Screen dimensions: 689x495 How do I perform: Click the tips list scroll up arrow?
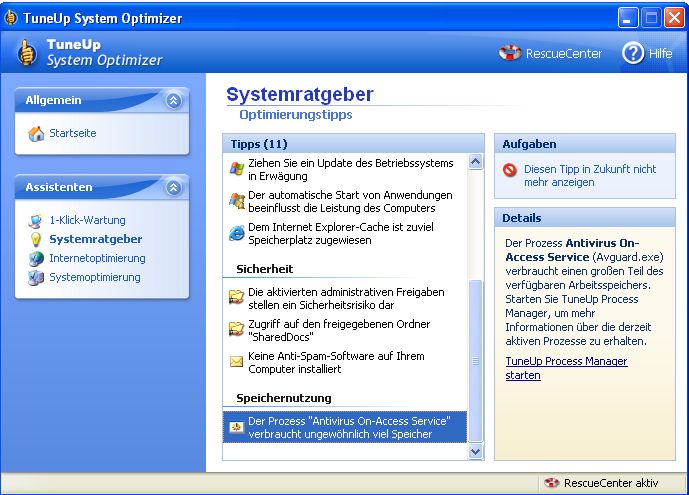[x=475, y=162]
